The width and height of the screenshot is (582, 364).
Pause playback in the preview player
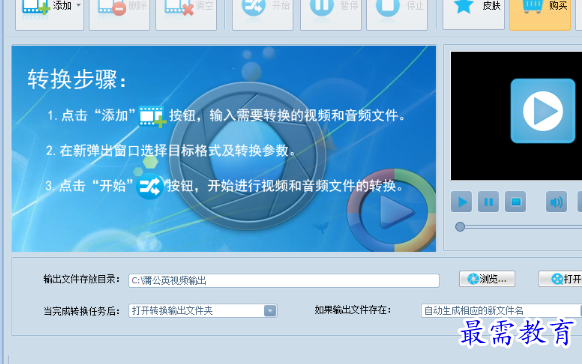[488, 202]
